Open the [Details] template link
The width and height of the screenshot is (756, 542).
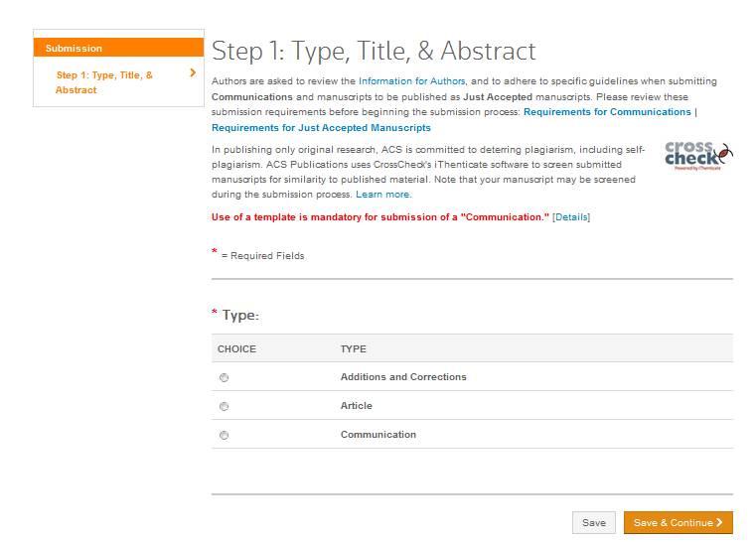571,217
